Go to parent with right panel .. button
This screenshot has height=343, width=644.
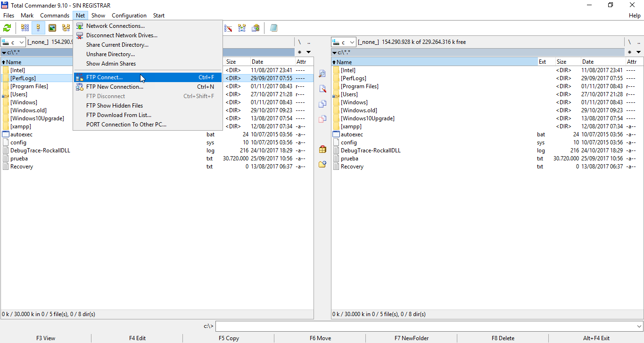click(x=639, y=42)
